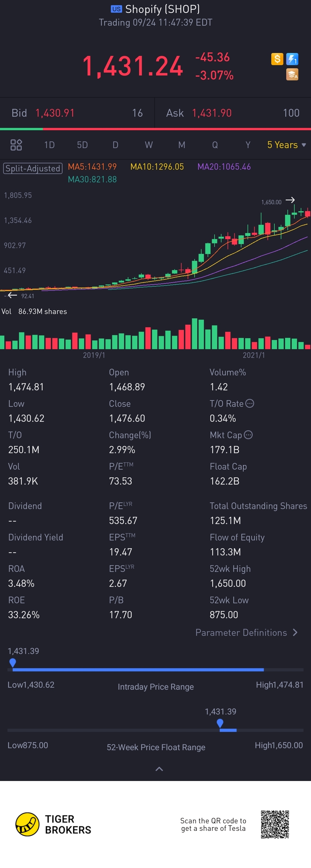Tap the 2021/1 date label under volume
Image resolution: width=311 pixels, height=868 pixels.
tap(254, 355)
